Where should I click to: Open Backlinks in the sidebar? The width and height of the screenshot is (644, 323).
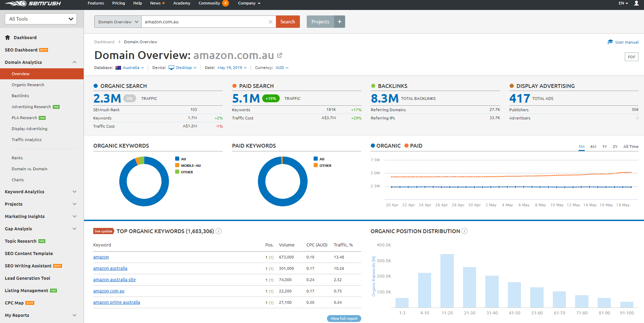[20, 96]
